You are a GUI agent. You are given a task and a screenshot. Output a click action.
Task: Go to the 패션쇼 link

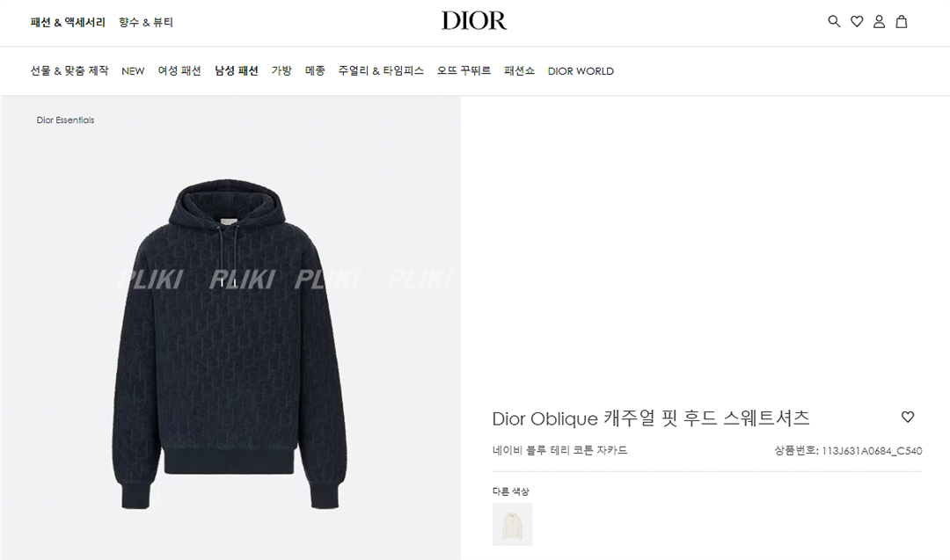(519, 71)
